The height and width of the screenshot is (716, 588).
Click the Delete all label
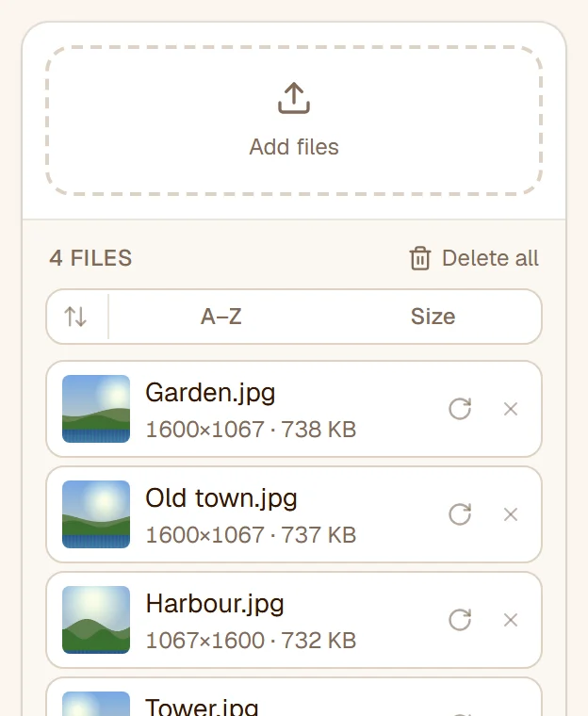point(490,258)
